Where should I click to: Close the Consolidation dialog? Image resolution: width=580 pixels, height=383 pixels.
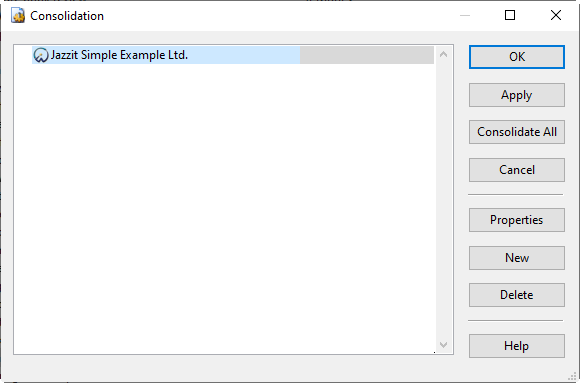pos(556,15)
